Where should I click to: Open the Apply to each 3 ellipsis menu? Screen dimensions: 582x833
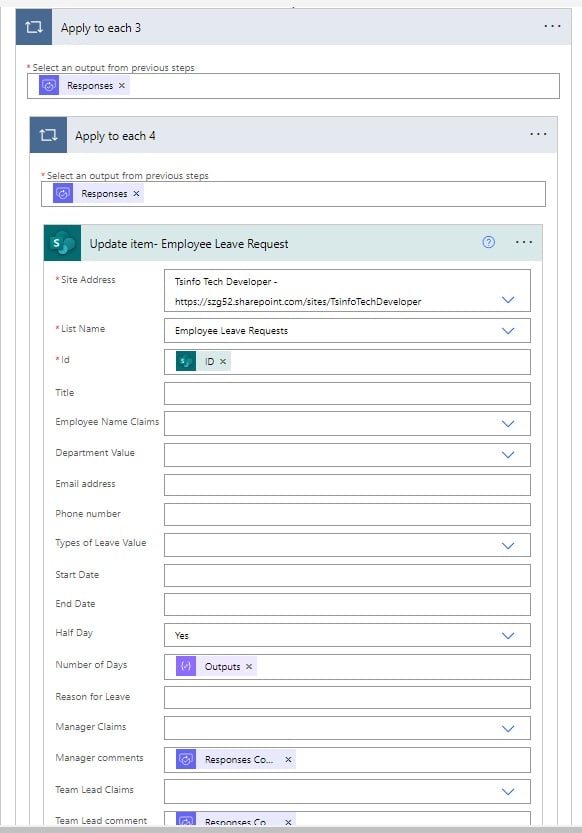(552, 26)
